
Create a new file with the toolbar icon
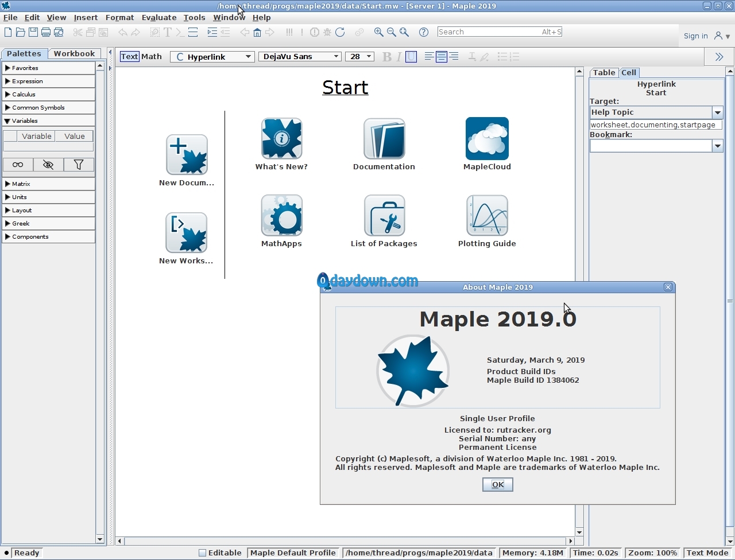8,32
